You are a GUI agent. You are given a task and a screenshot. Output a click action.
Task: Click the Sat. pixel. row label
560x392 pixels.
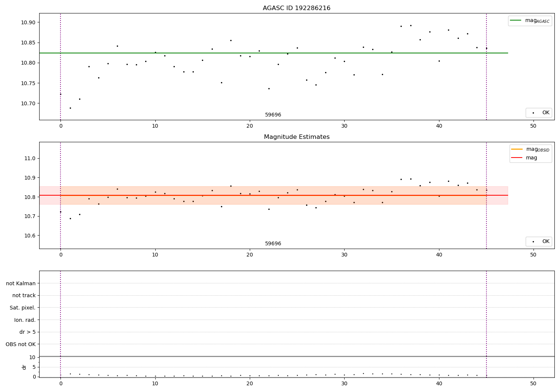click(23, 308)
